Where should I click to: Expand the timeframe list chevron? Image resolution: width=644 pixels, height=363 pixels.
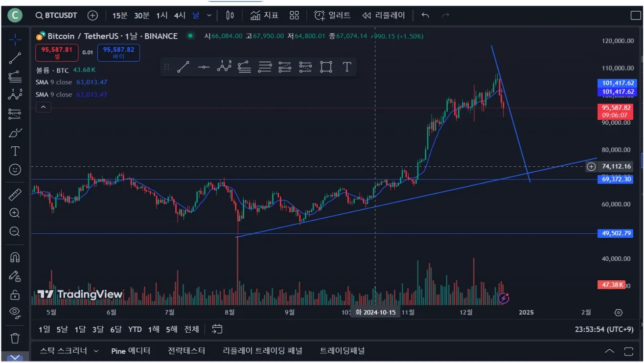(x=209, y=16)
